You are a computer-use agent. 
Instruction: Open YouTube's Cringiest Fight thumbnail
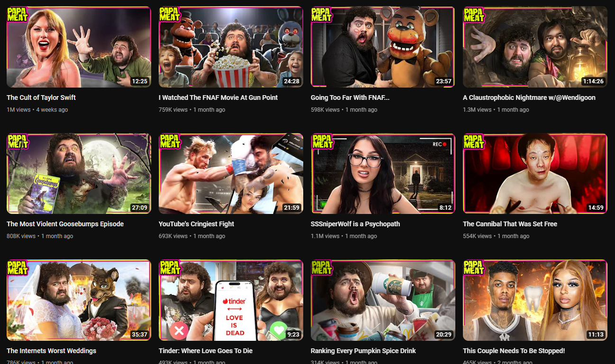pyautogui.click(x=231, y=174)
